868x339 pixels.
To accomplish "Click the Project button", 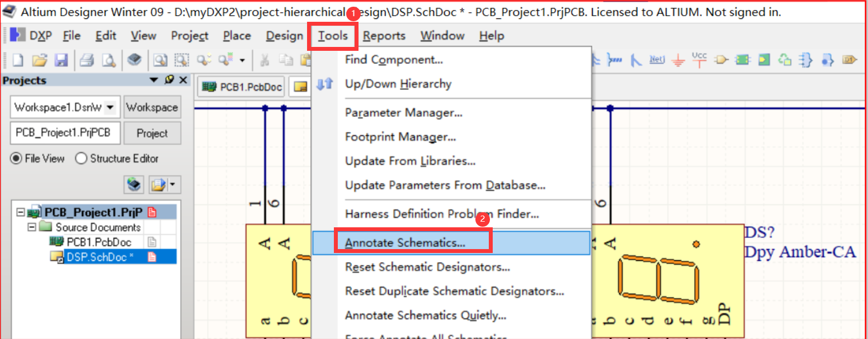I will [x=152, y=133].
